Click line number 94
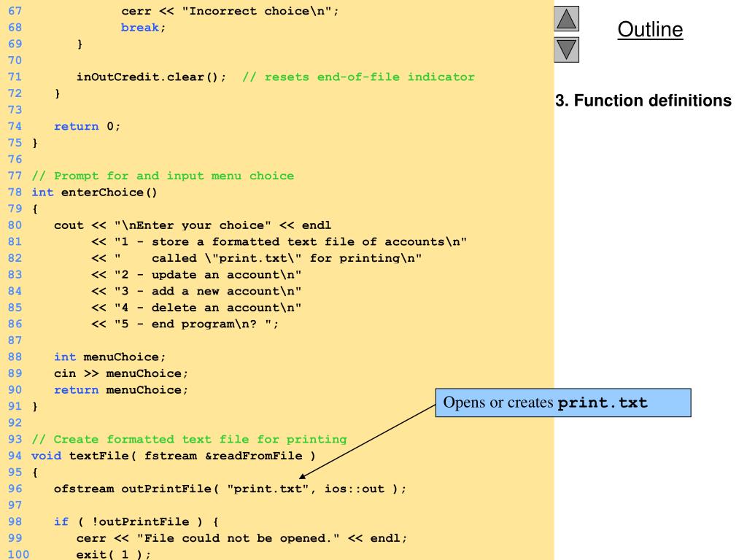Image resolution: width=747 pixels, height=560 pixels. coord(15,456)
